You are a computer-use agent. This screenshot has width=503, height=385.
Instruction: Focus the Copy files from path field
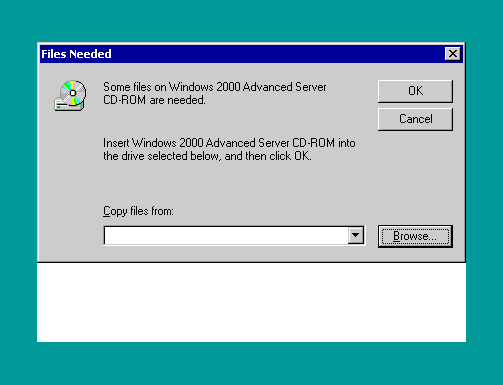[226, 236]
